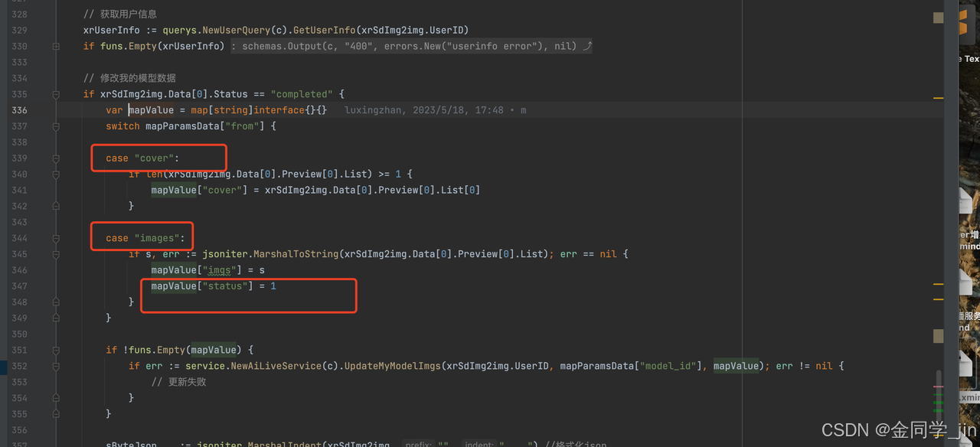Place cursor on case "images" label
Screen dimensions: 980x447
pos(145,238)
